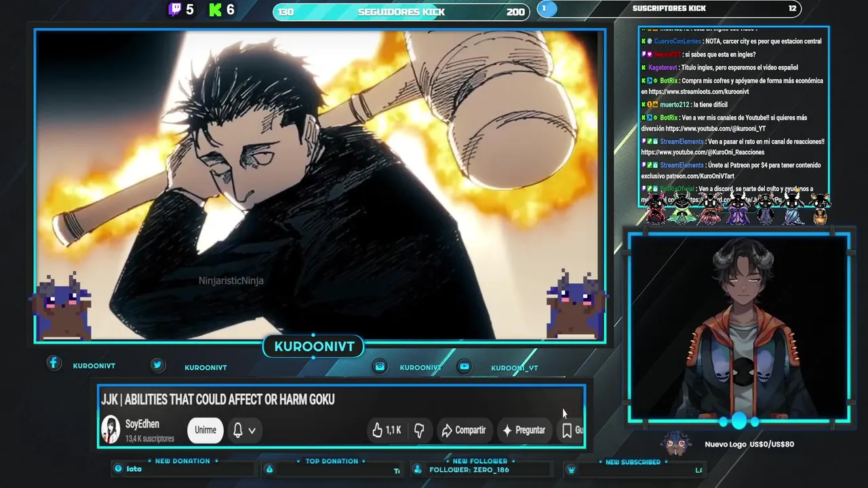
Task: Click the glowing slider knob under the webcam
Action: [738, 422]
